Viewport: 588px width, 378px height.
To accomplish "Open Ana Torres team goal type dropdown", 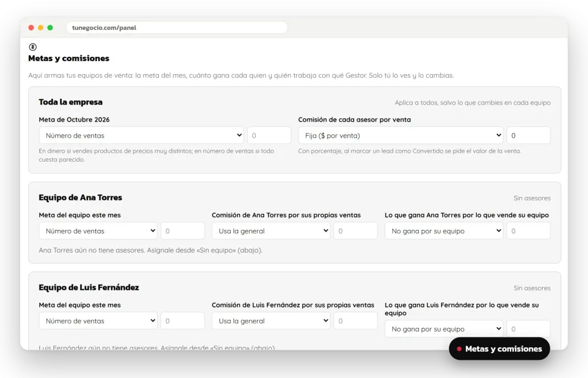I will [x=98, y=231].
